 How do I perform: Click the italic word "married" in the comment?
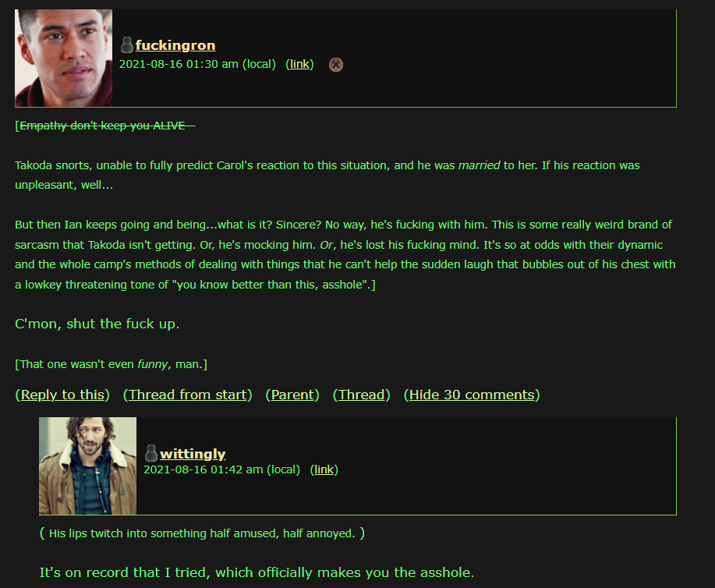[479, 165]
